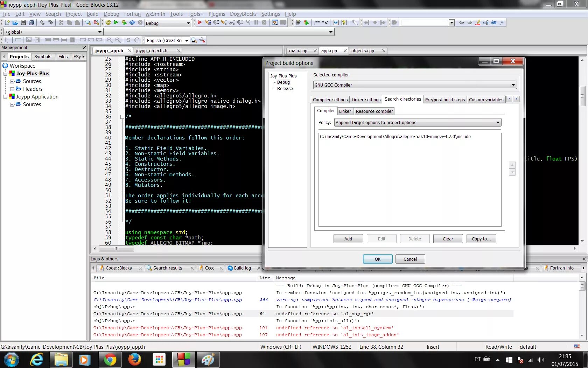
Task: Toggle Match case Aa option
Action: pyautogui.click(x=494, y=23)
